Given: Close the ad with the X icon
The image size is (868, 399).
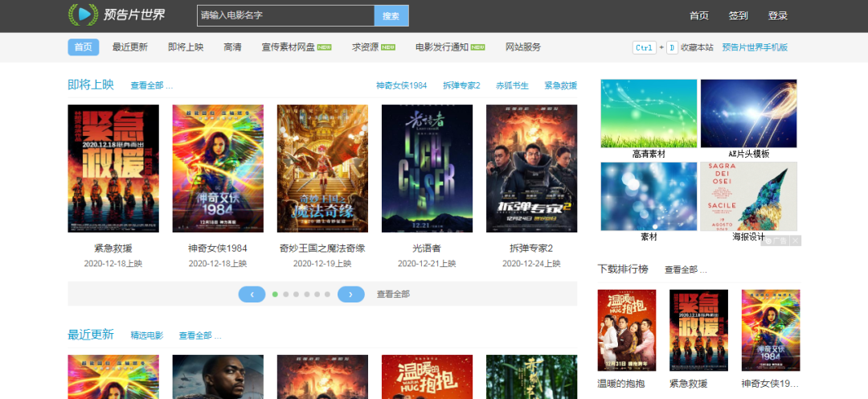Looking at the screenshot, I should tap(796, 241).
